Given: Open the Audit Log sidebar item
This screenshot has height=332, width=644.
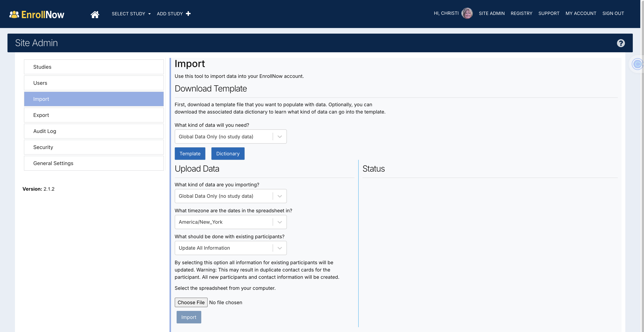Looking at the screenshot, I should tap(94, 131).
